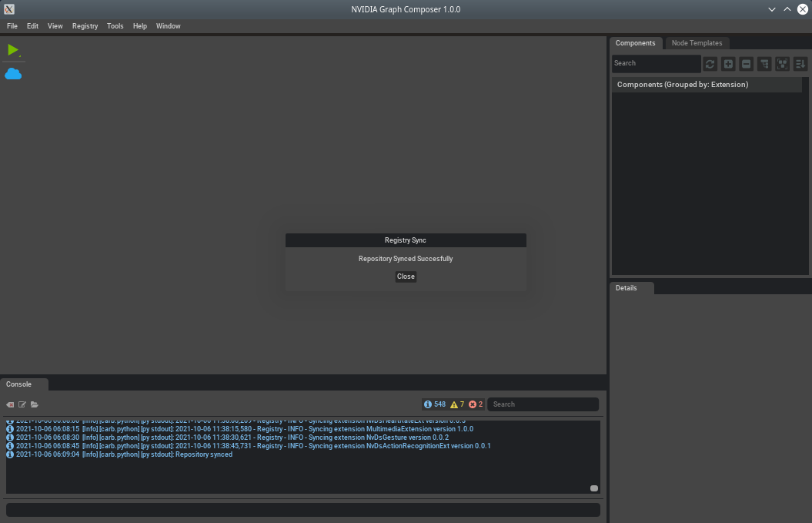Click the expand all plus icon
The width and height of the screenshot is (812, 523).
[728, 64]
